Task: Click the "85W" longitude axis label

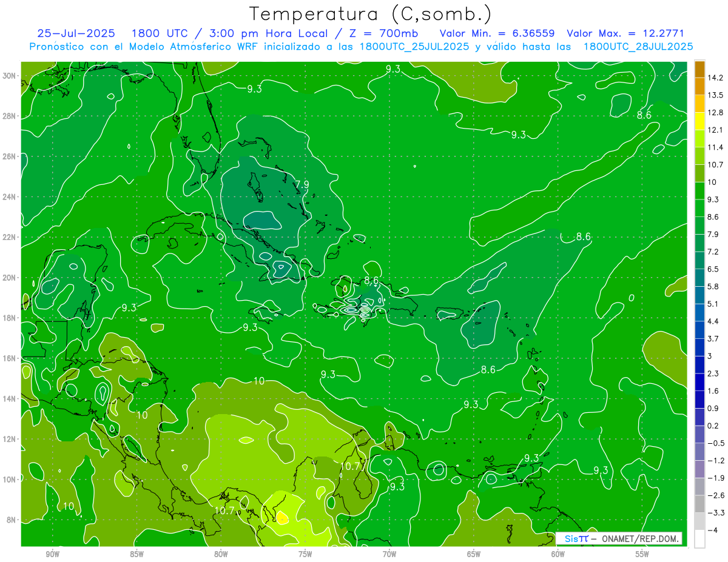Action: click(x=136, y=554)
